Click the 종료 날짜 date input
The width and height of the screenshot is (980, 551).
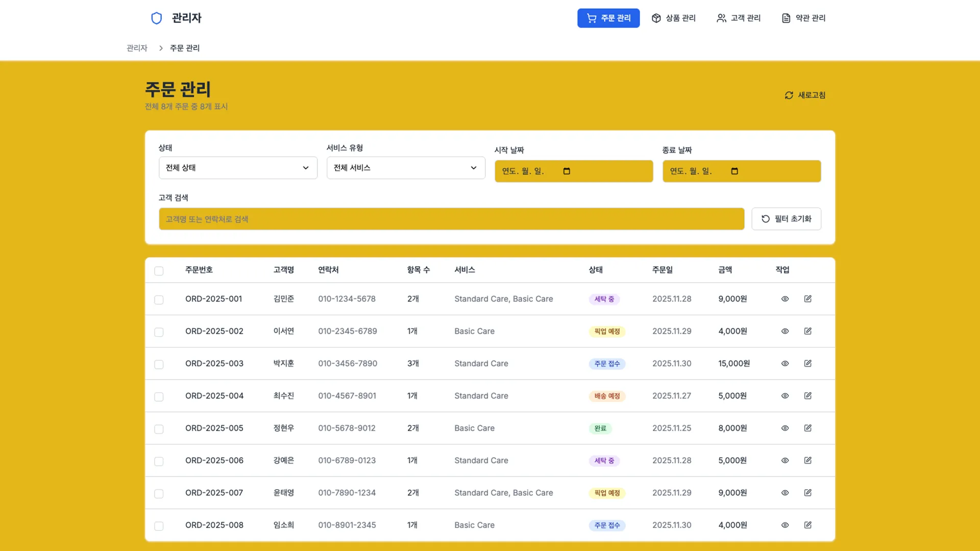[x=742, y=171]
